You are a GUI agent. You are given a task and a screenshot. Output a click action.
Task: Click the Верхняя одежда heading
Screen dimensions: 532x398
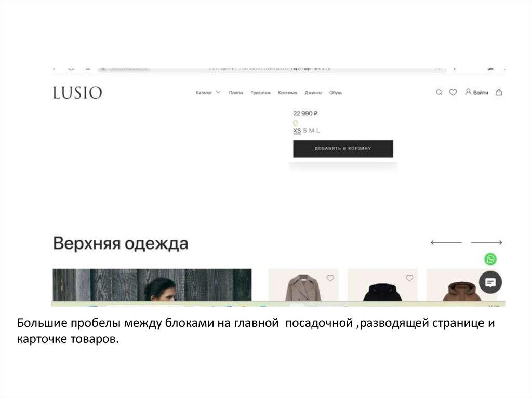point(121,243)
